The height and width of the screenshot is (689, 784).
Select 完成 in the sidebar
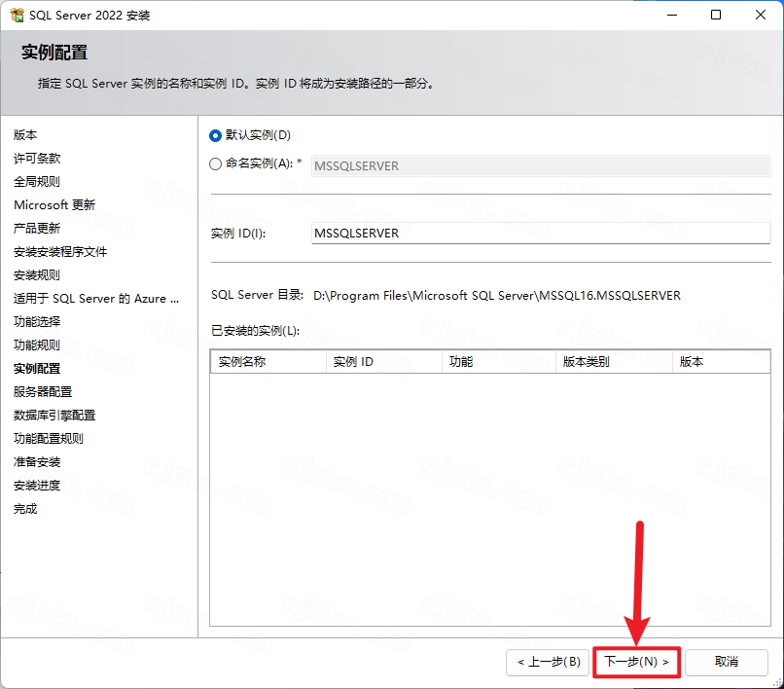click(25, 508)
